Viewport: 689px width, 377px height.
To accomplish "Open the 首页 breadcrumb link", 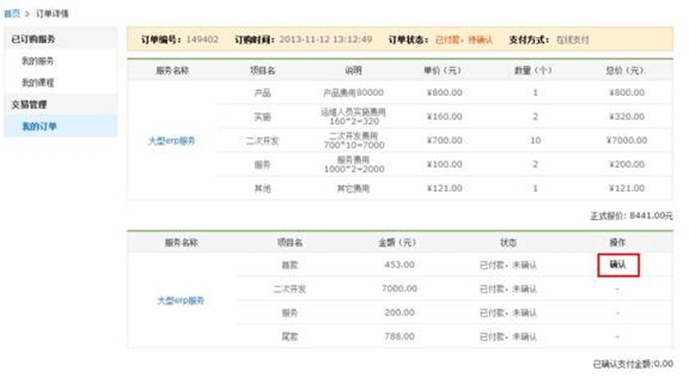I will pyautogui.click(x=12, y=14).
